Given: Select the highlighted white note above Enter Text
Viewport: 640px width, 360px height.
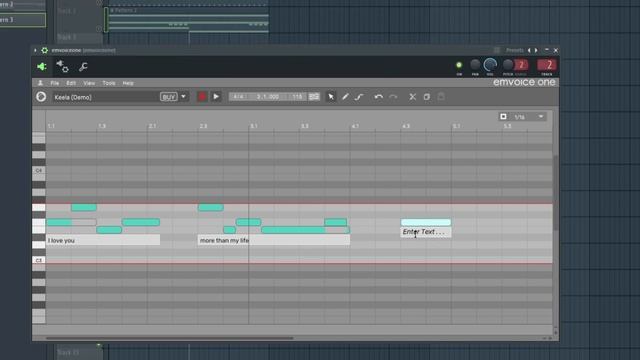Looking at the screenshot, I should click(426, 222).
